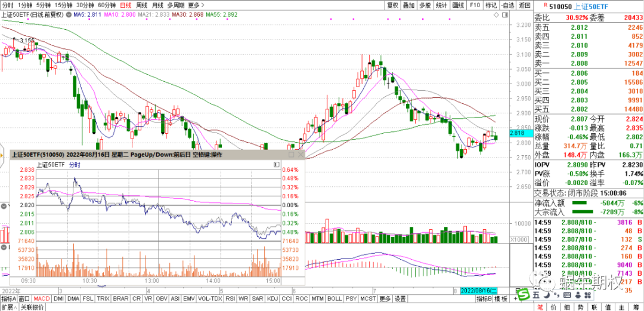
Task: Switch chart to 周线 weekly period
Action: click(142, 5)
